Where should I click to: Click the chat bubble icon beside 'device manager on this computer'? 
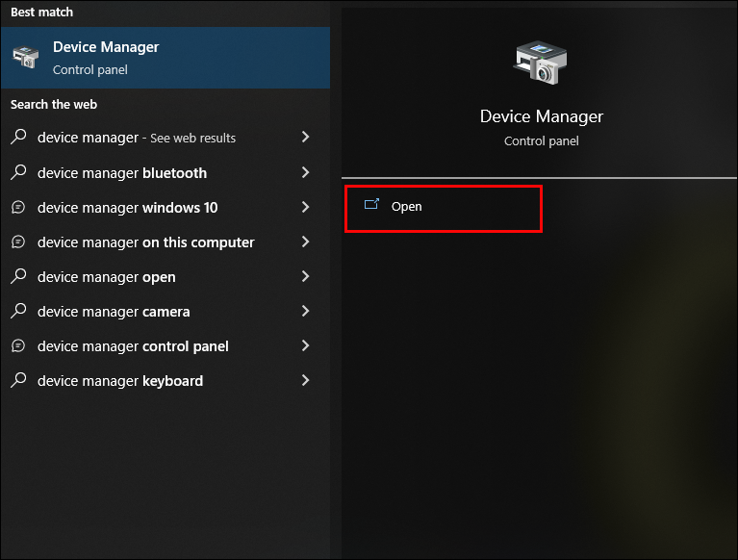18,242
